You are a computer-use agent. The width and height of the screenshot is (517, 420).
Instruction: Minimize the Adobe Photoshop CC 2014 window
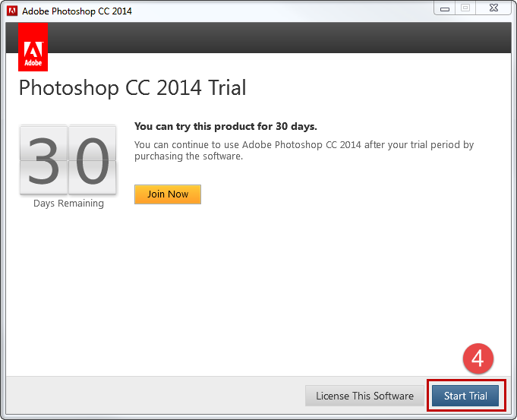tap(444, 8)
